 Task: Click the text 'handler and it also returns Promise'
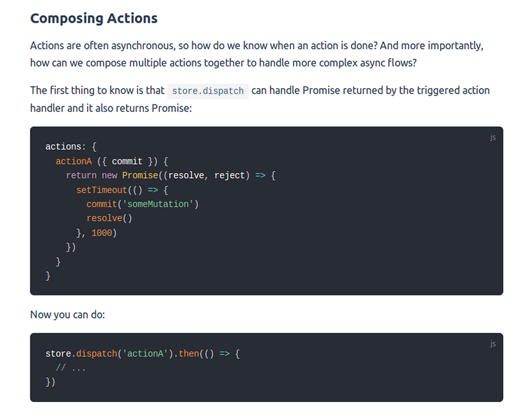coord(110,108)
